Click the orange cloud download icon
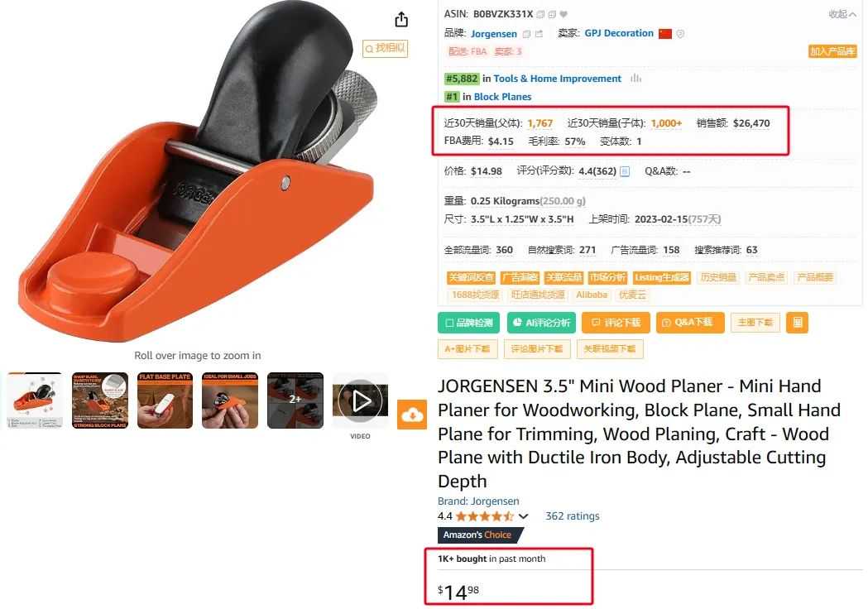The image size is (868, 609). pyautogui.click(x=412, y=415)
